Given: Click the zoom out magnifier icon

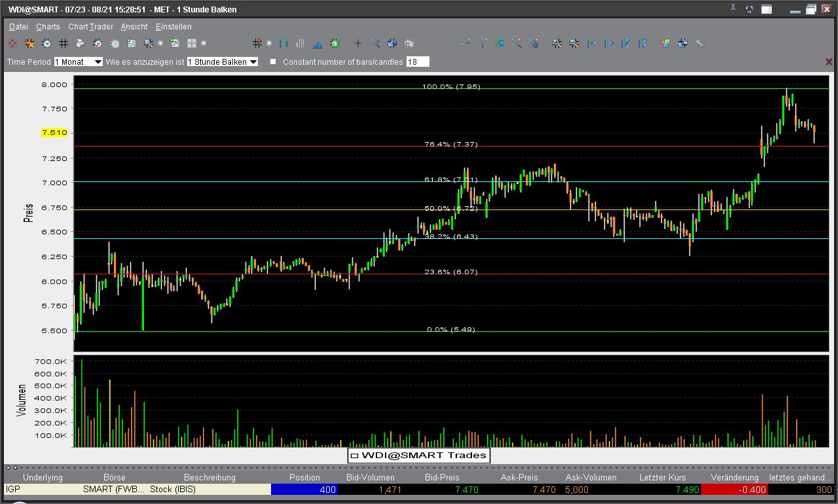Looking at the screenshot, I should coord(574,43).
